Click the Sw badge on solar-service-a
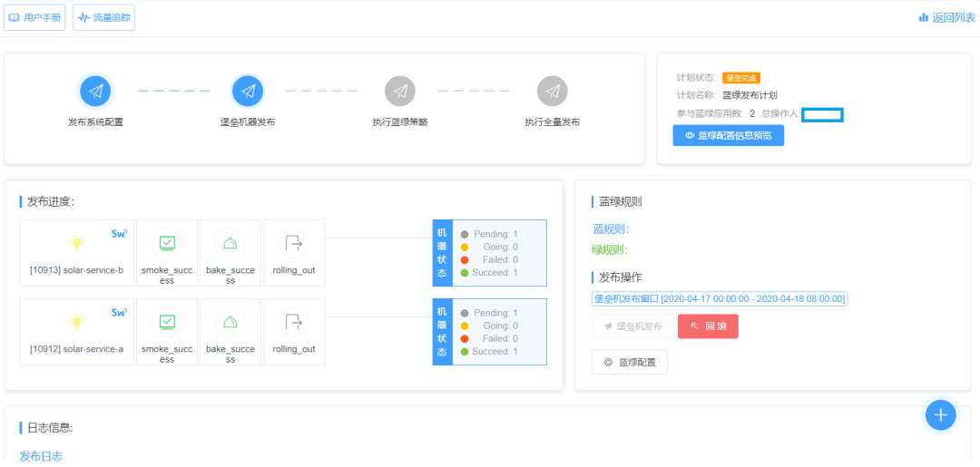This screenshot has height=467, width=980. click(x=119, y=312)
